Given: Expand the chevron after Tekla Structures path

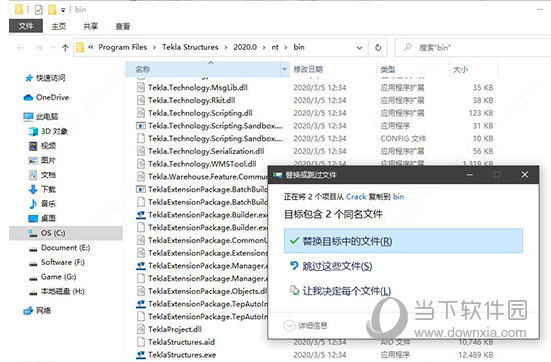Looking at the screenshot, I should click(x=226, y=47).
